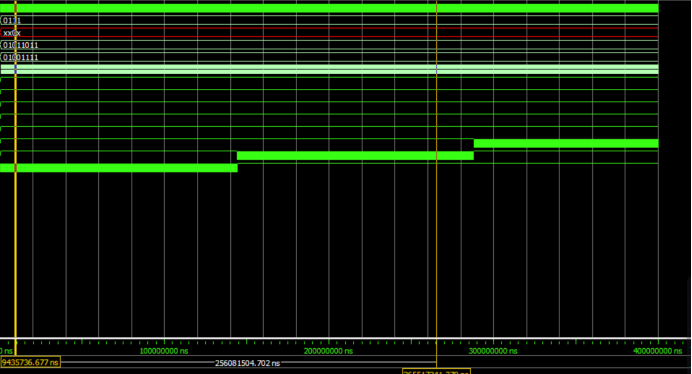Viewport: 692px width, 374px height.
Task: Select the highlighted light-green signal row
Action: [329, 69]
